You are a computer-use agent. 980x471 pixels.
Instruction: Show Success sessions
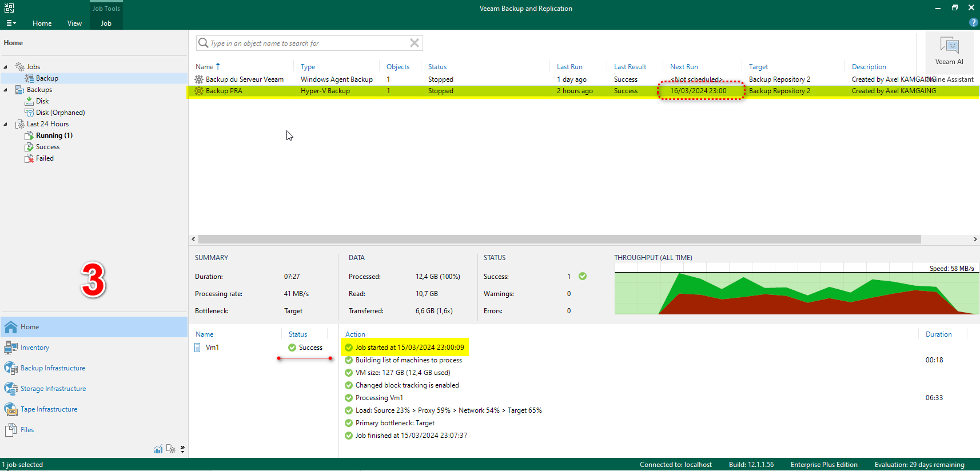coord(47,147)
